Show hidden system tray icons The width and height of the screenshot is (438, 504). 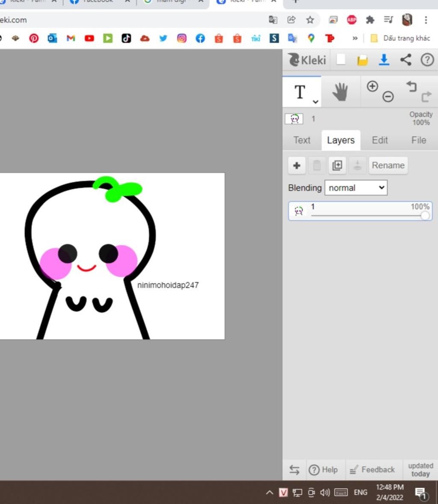[269, 492]
